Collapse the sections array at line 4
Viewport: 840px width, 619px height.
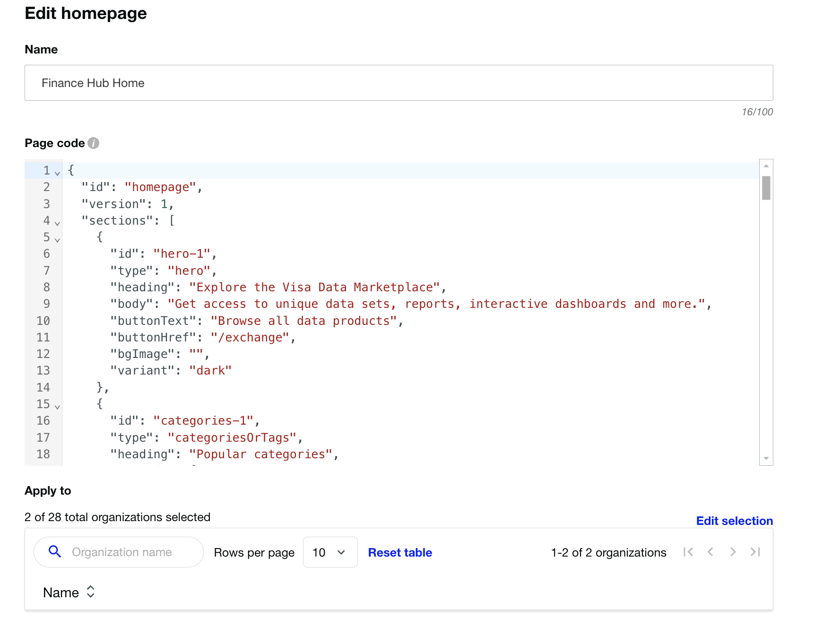(x=57, y=223)
